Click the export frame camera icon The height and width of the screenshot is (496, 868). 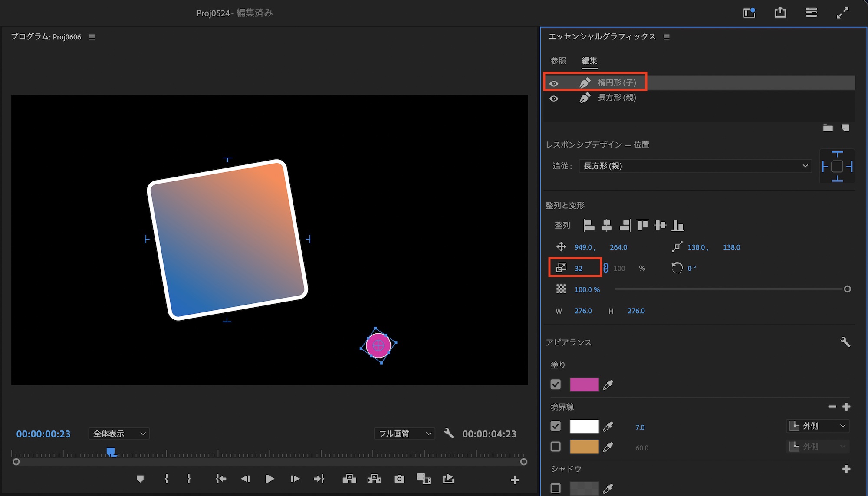399,479
